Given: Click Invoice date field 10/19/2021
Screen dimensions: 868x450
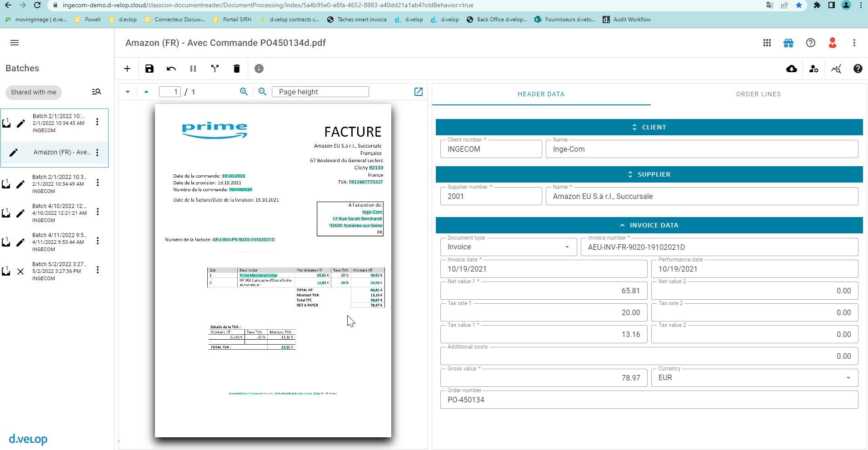Looking at the screenshot, I should pos(544,269).
